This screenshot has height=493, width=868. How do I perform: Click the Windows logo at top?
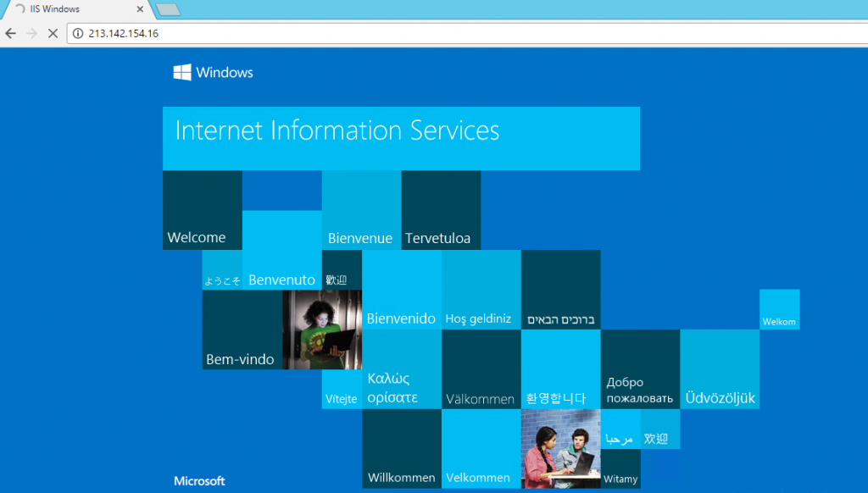tap(213, 73)
